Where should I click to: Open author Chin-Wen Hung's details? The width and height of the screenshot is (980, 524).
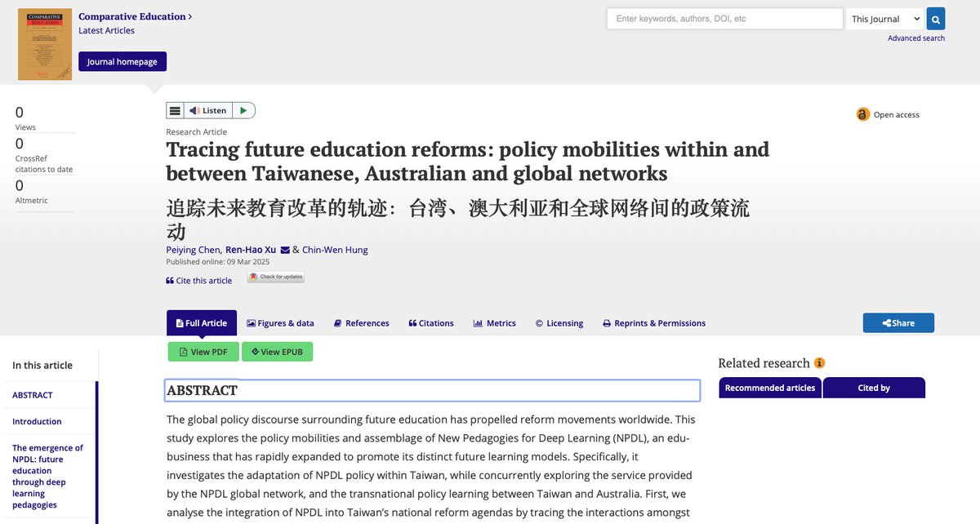(x=335, y=250)
